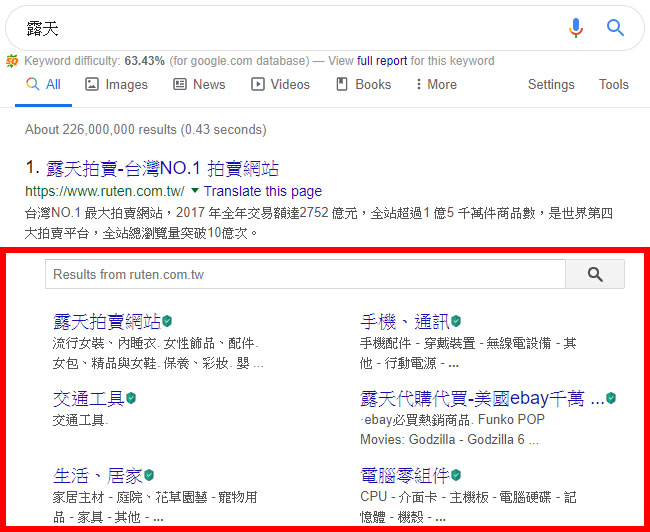Click the 家居主材 - 庭院 description text
This screenshot has width=650, height=532.
click(x=155, y=507)
